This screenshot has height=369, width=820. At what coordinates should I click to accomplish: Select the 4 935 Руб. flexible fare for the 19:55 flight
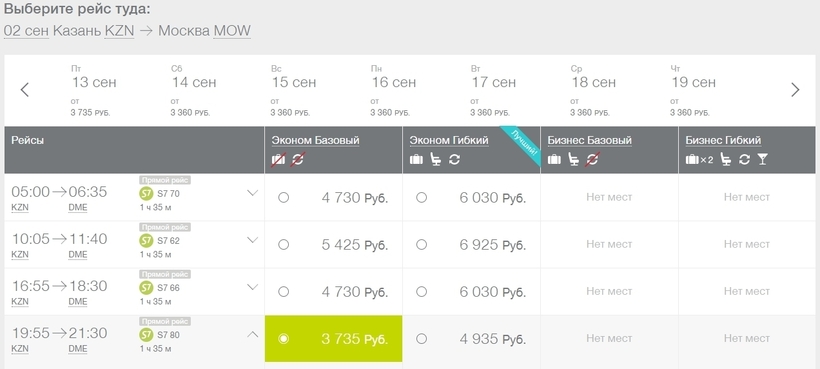pos(422,339)
